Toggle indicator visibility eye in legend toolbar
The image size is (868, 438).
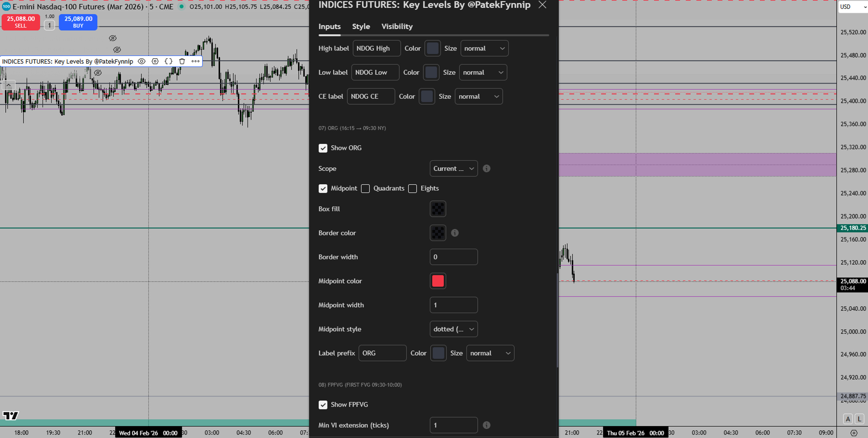(x=141, y=61)
